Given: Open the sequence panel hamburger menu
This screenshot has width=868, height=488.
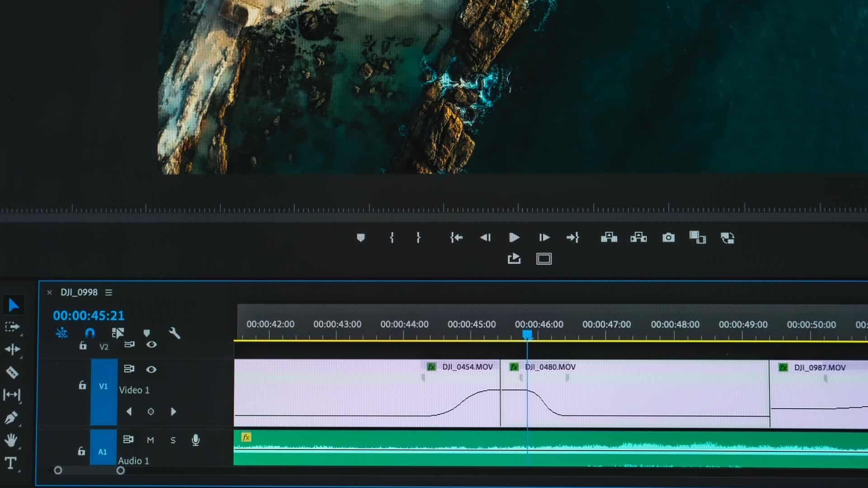Looking at the screenshot, I should [x=109, y=292].
